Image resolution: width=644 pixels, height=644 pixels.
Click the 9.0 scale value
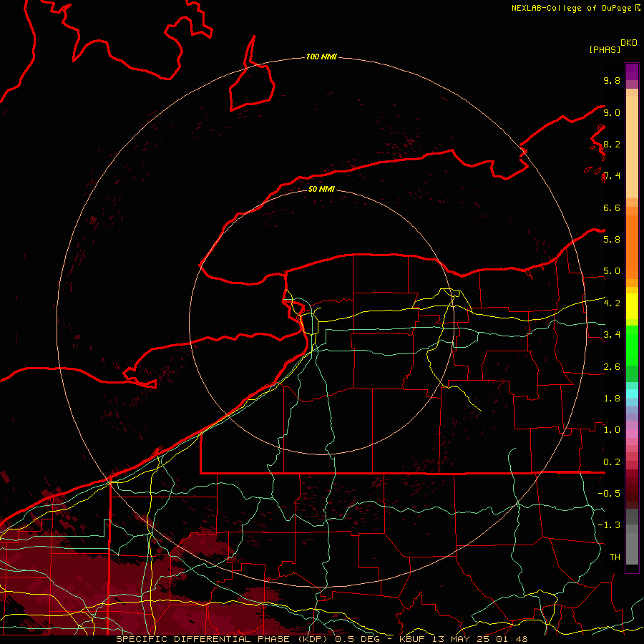(612, 112)
